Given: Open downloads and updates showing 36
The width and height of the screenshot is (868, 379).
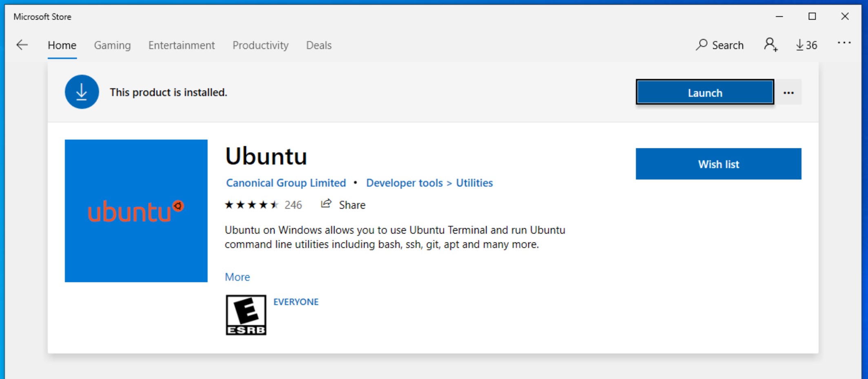Looking at the screenshot, I should pyautogui.click(x=806, y=45).
